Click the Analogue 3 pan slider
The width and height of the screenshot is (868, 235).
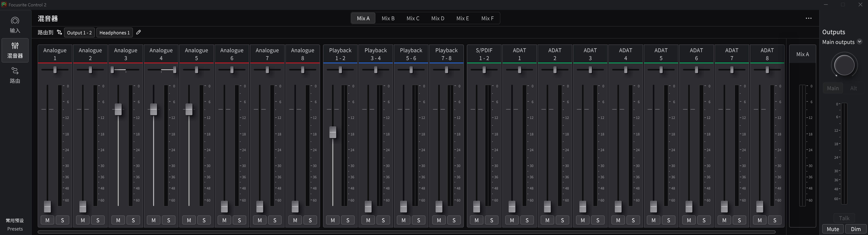126,70
